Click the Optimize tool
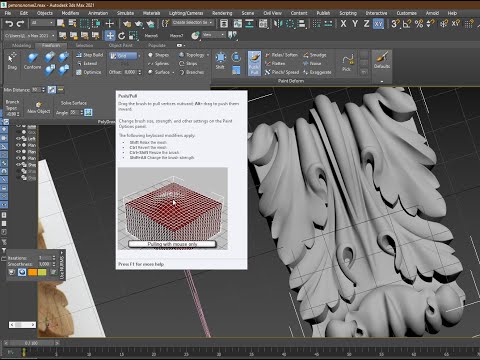480x360 pixels. point(89,72)
